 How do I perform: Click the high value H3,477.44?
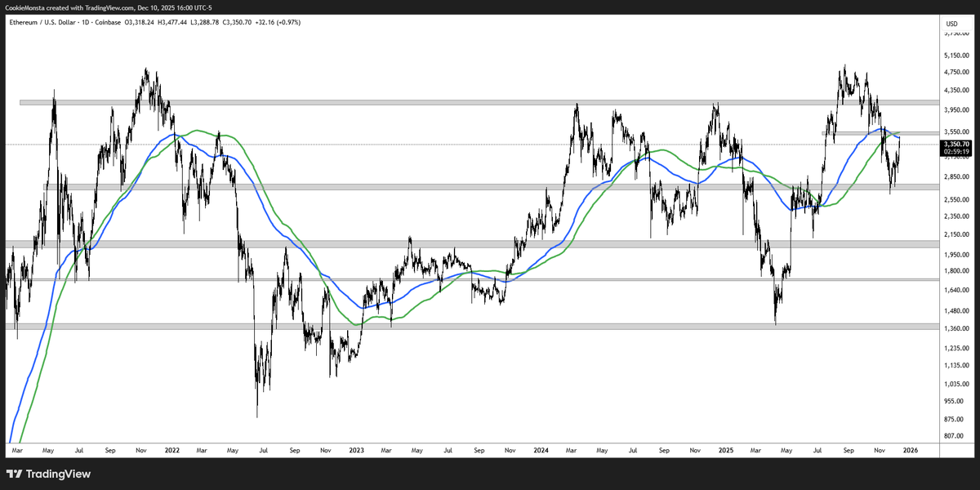172,22
